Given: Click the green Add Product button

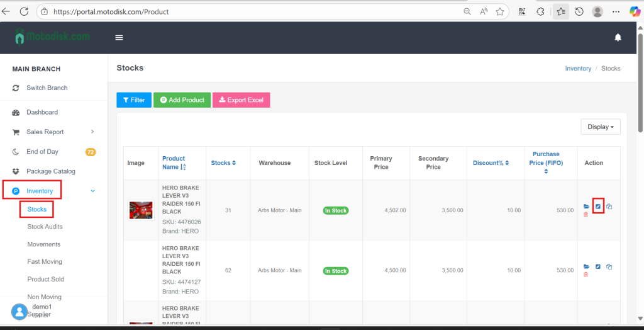Looking at the screenshot, I should click(x=182, y=100).
